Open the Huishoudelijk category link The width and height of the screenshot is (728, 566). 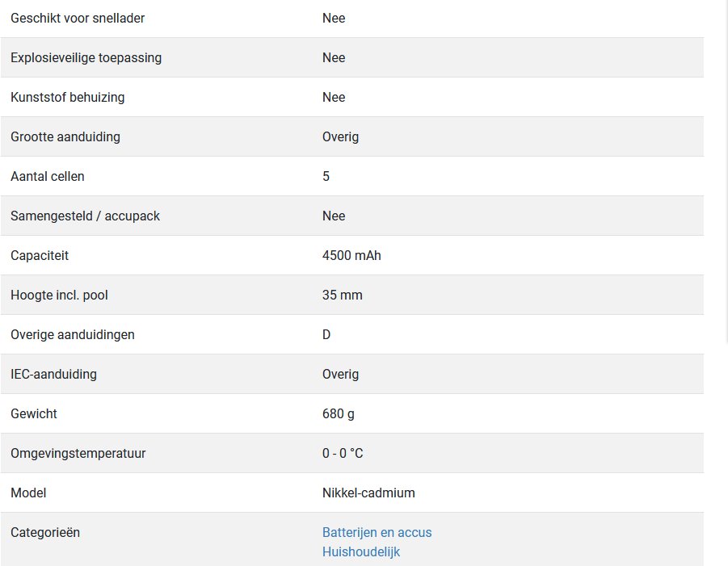click(x=360, y=551)
